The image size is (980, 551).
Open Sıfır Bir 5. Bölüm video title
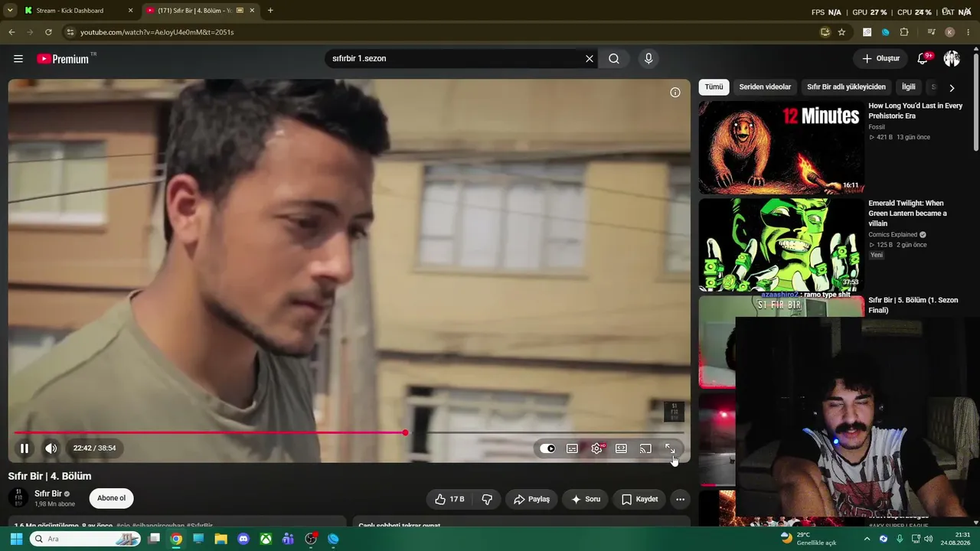(913, 305)
